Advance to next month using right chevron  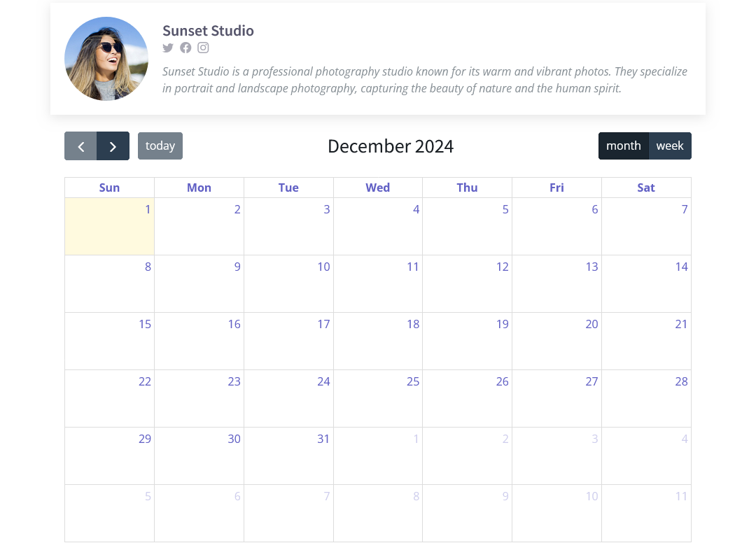(x=113, y=146)
